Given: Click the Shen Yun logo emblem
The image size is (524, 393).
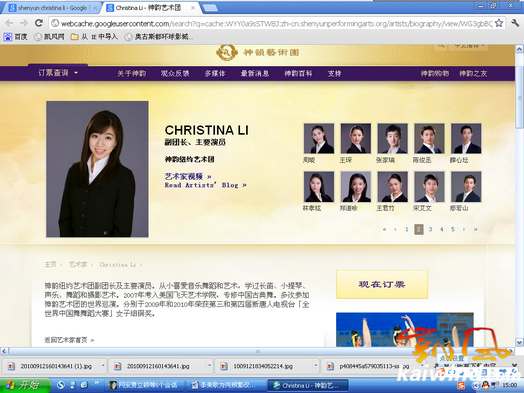Looking at the screenshot, I should pos(227,52).
